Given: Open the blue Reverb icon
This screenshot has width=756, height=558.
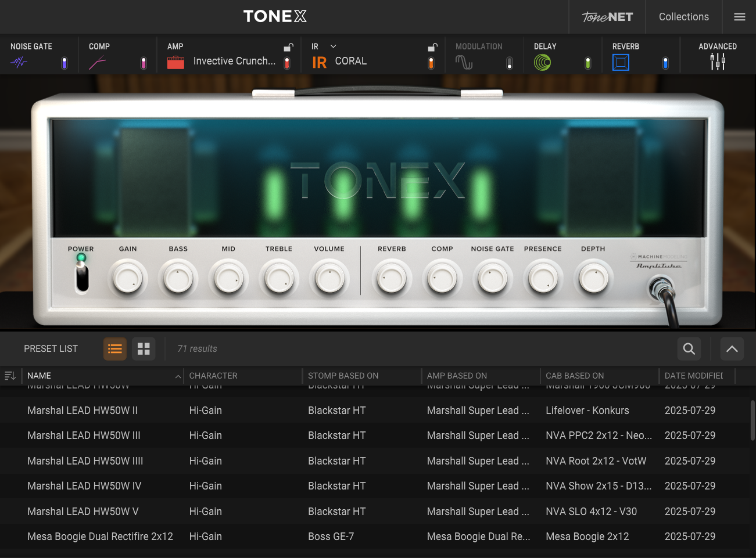Looking at the screenshot, I should pyautogui.click(x=621, y=62).
